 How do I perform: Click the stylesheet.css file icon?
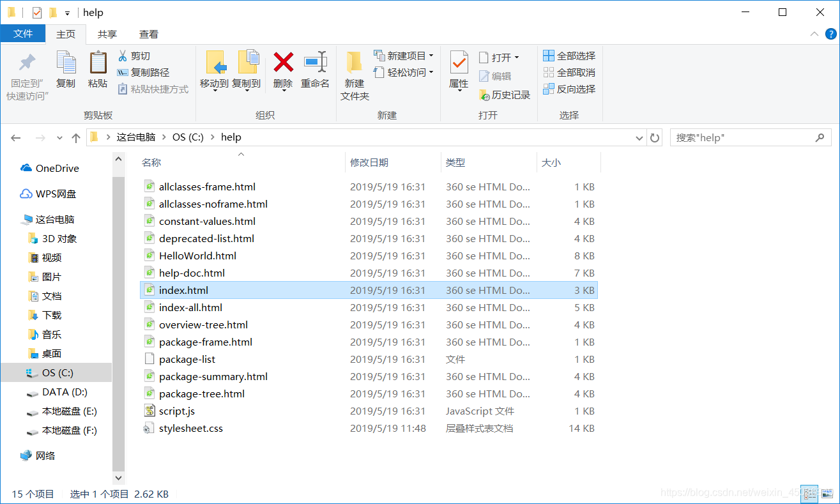(149, 428)
